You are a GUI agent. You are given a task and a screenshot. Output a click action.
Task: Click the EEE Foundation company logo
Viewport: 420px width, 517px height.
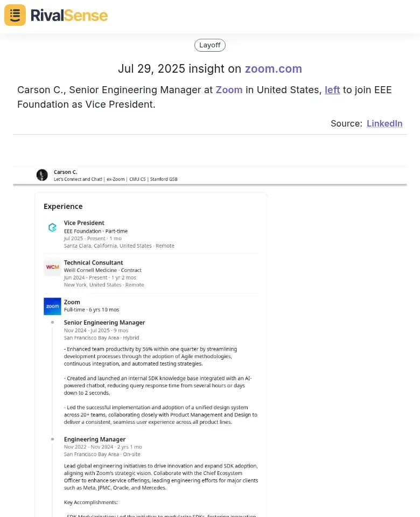pyautogui.click(x=52, y=227)
